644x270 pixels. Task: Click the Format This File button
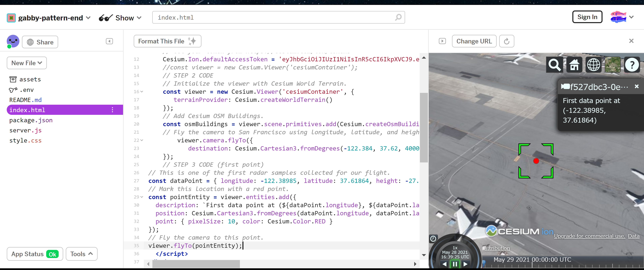click(167, 41)
